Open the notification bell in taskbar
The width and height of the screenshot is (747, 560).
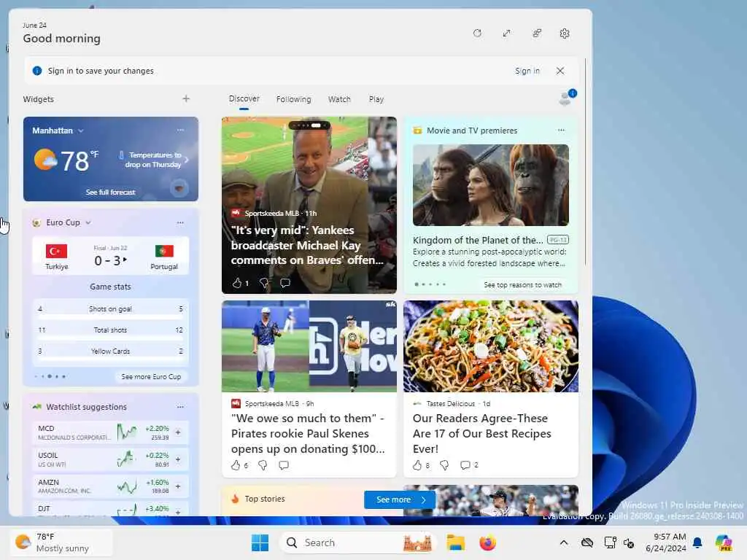[x=697, y=542]
